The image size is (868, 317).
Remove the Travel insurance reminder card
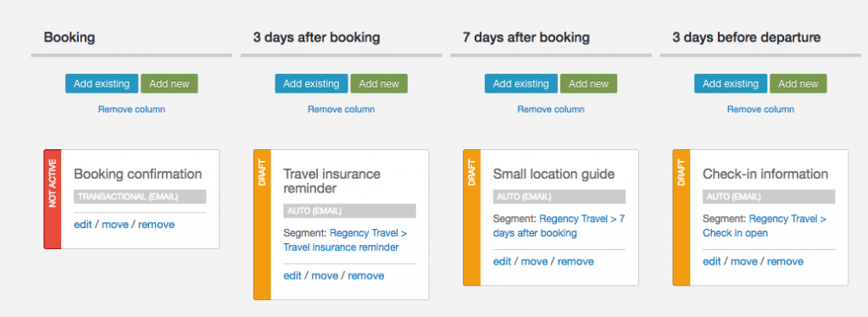coord(366,276)
